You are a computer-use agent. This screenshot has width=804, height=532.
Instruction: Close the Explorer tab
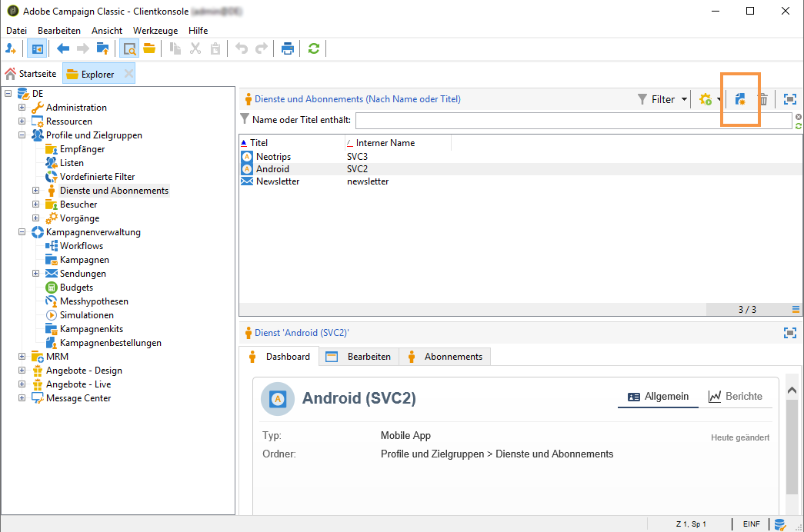pos(128,74)
